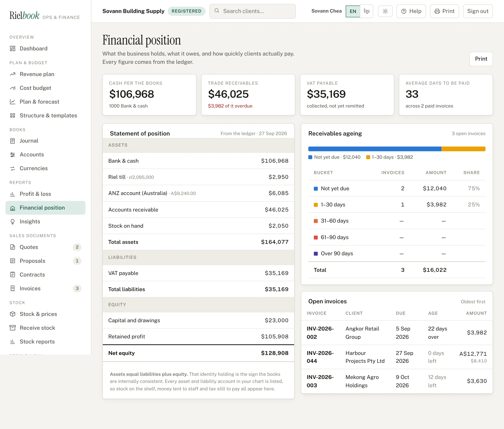Go to Profit & loss report
Image resolution: width=504 pixels, height=429 pixels.
(x=45, y=194)
